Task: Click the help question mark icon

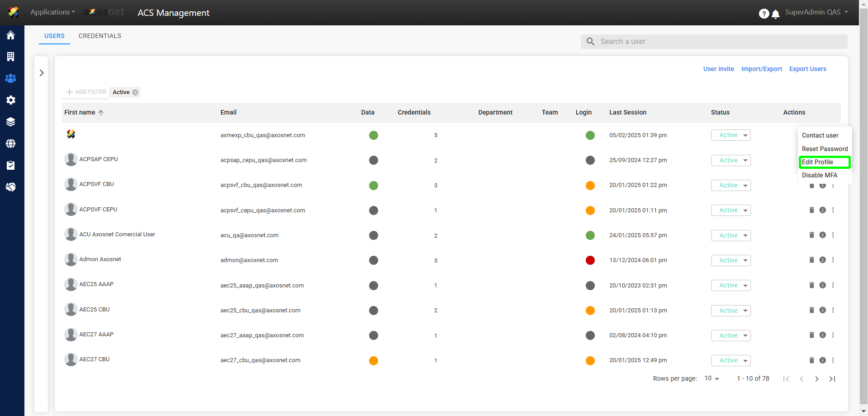Action: click(764, 14)
